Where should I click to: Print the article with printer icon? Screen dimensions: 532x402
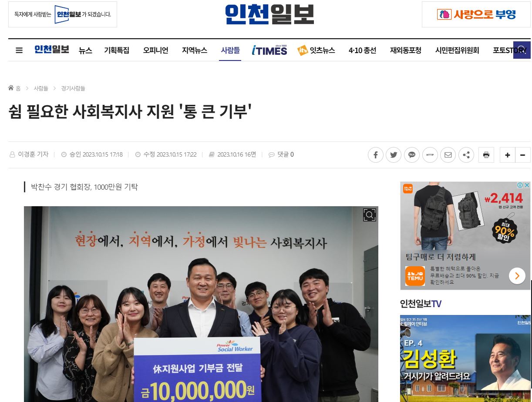(x=486, y=155)
